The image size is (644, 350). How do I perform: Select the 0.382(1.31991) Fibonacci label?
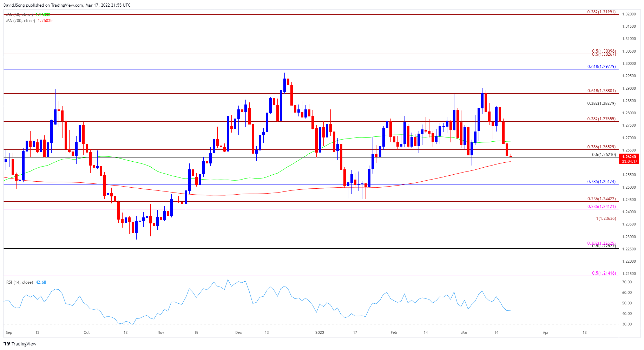[602, 12]
